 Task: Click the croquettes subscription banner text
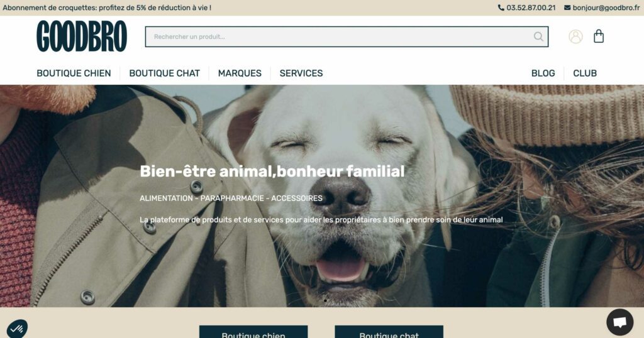[x=107, y=8]
